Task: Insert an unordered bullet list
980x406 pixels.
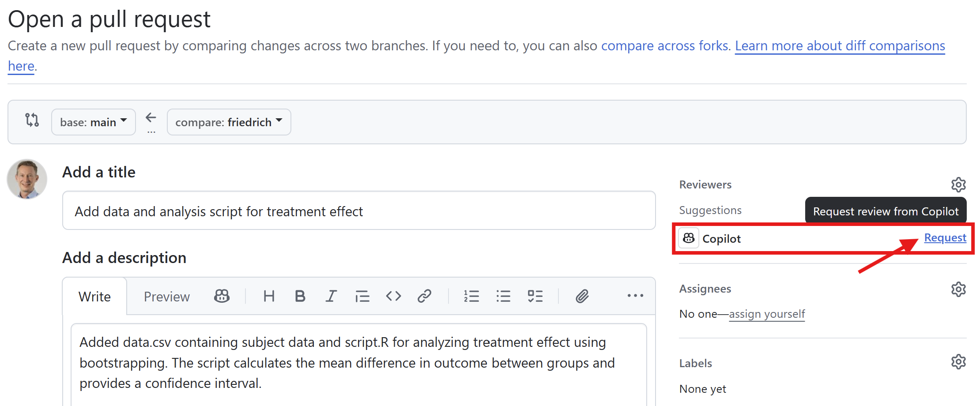Action: [x=503, y=296]
